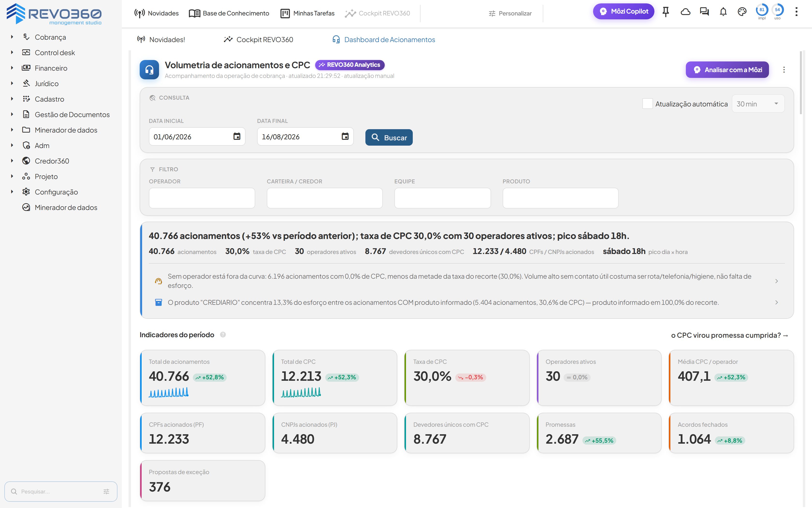
Task: Click the pin icon in top bar
Action: tap(666, 12)
